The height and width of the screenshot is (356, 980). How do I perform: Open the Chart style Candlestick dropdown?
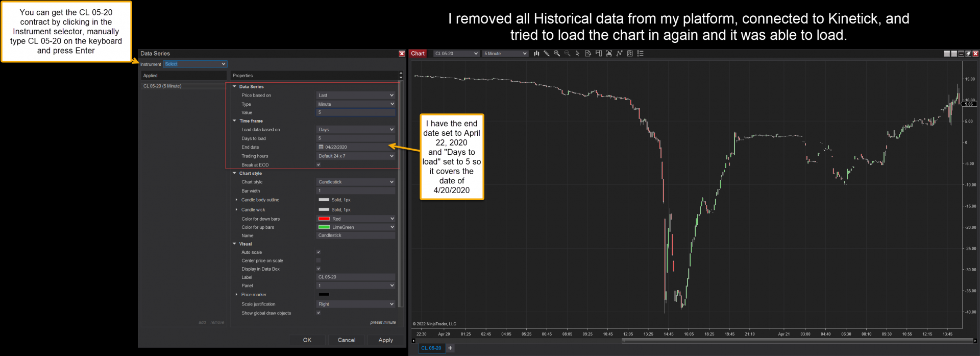(356, 182)
